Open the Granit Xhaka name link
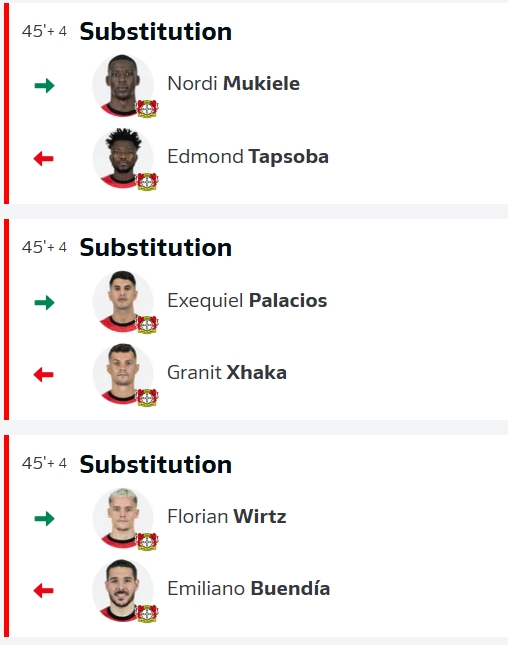This screenshot has width=508, height=645. pyautogui.click(x=227, y=373)
